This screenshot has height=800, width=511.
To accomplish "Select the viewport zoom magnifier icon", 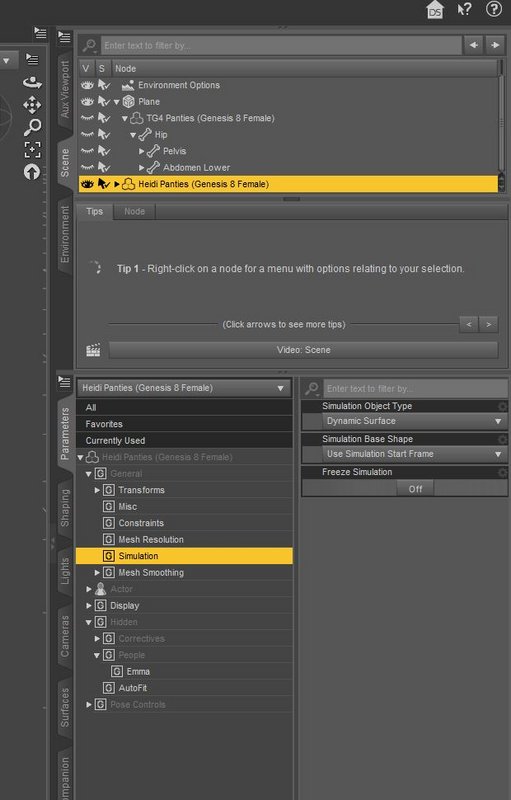I will [x=32, y=127].
